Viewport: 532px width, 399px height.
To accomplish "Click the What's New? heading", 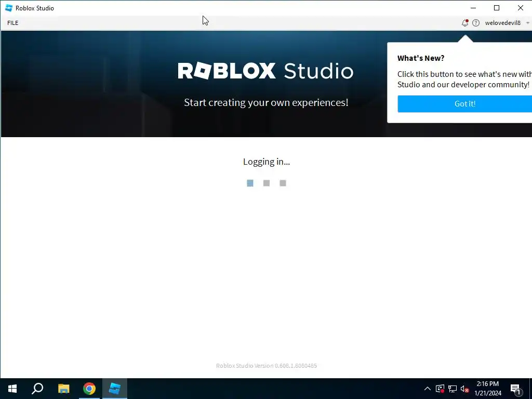I will point(421,58).
